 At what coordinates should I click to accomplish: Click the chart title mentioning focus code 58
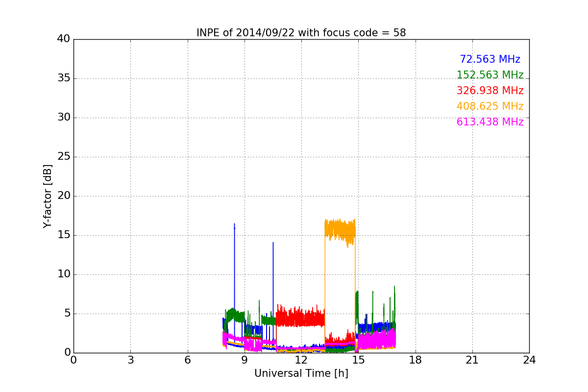point(301,33)
